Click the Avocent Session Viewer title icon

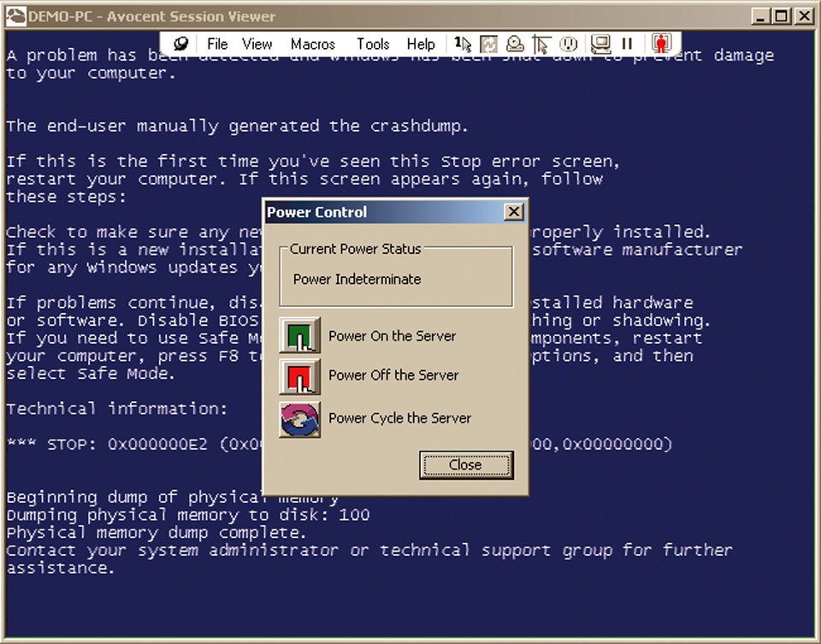click(15, 16)
